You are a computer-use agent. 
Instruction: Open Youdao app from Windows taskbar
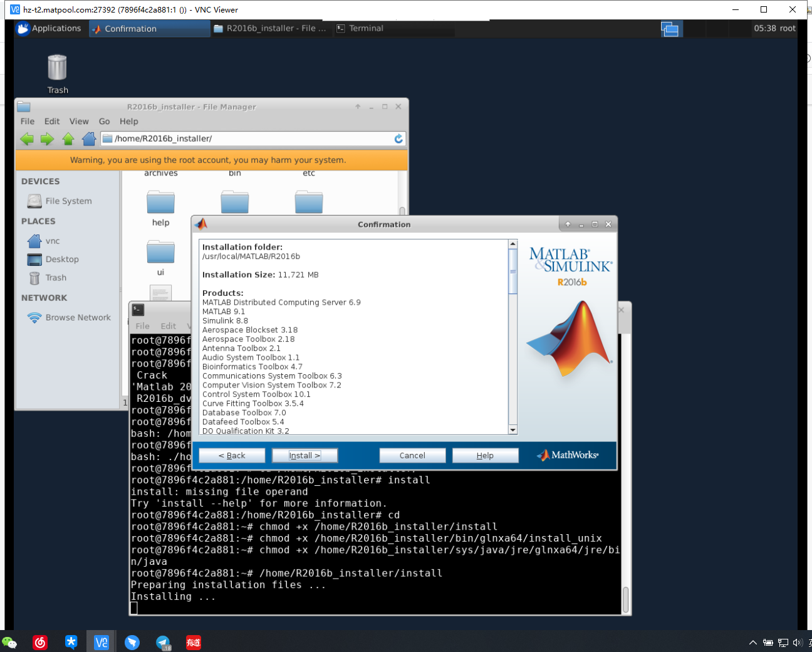pos(194,642)
